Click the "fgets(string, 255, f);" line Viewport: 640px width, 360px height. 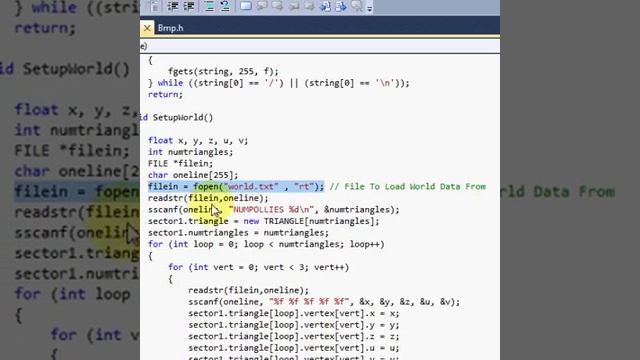tap(223, 71)
